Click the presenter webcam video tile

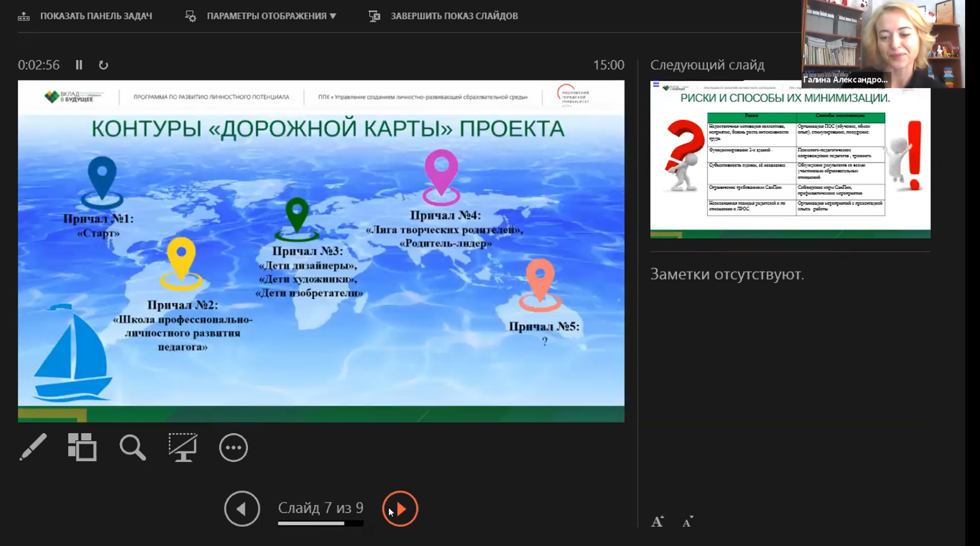click(883, 44)
